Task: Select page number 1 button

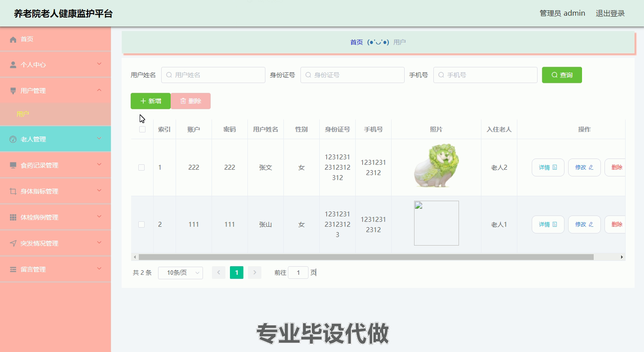Action: pos(237,273)
